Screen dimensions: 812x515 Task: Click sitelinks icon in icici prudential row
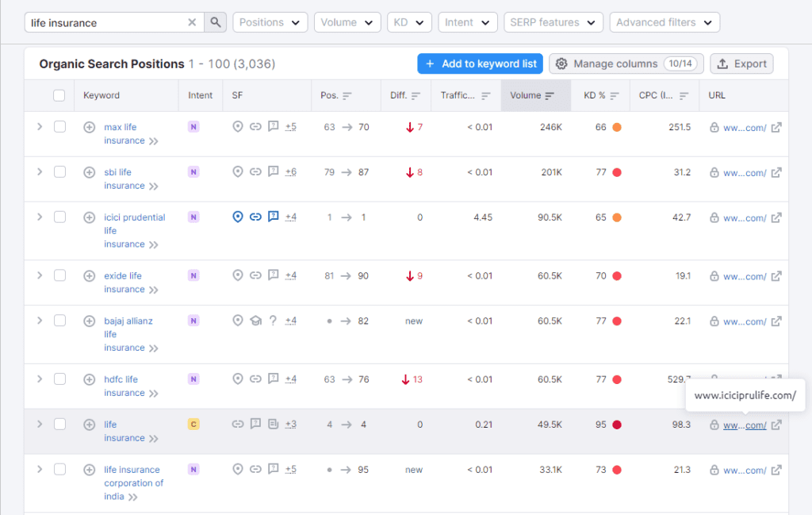(x=255, y=217)
